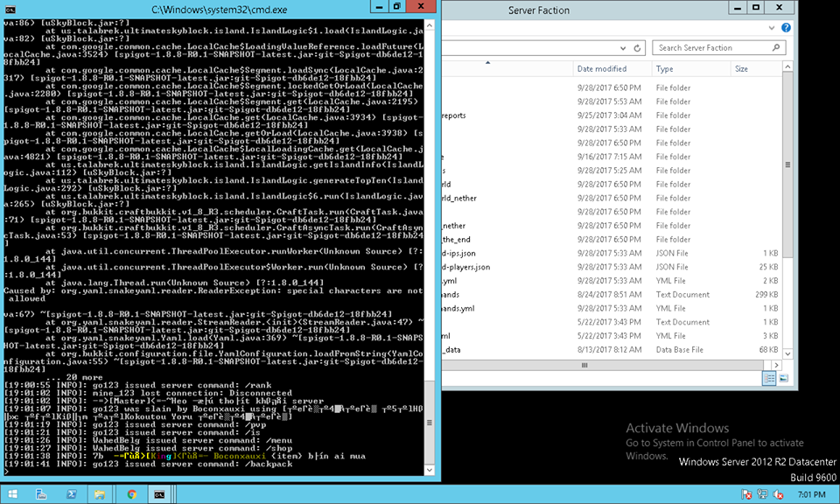Open PowerShell from the taskbar
Viewport: 840px width, 504px height.
tap(72, 493)
